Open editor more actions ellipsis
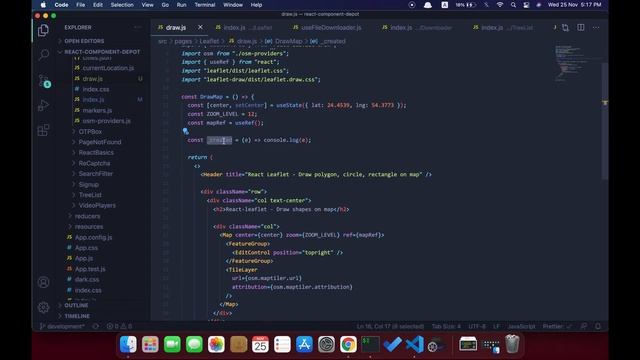Screen dimensions: 640x360 [x=596, y=27]
